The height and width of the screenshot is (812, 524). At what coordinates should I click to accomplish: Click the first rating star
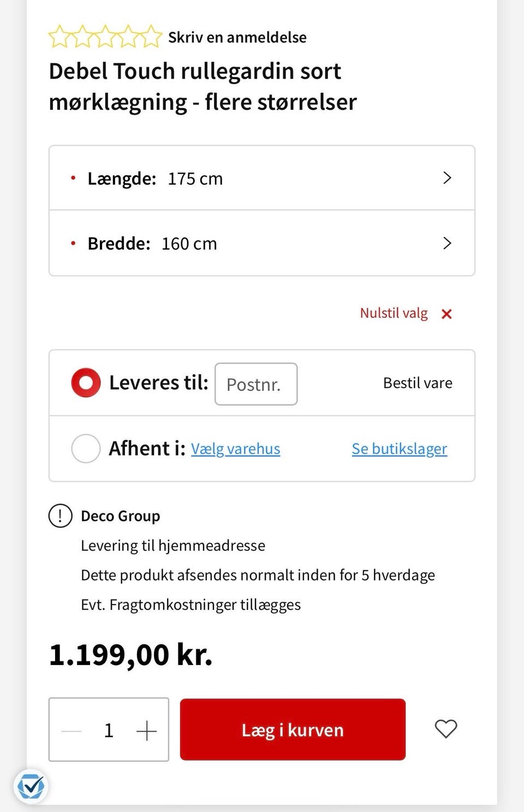pos(59,37)
